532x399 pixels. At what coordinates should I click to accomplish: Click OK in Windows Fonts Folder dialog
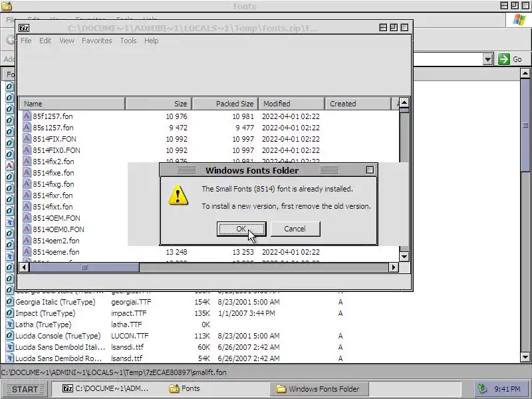(241, 229)
